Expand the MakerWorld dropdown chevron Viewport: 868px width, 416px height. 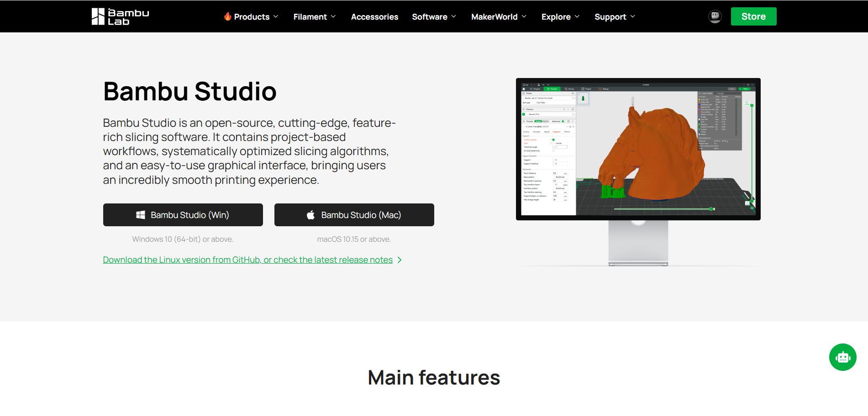coord(524,16)
